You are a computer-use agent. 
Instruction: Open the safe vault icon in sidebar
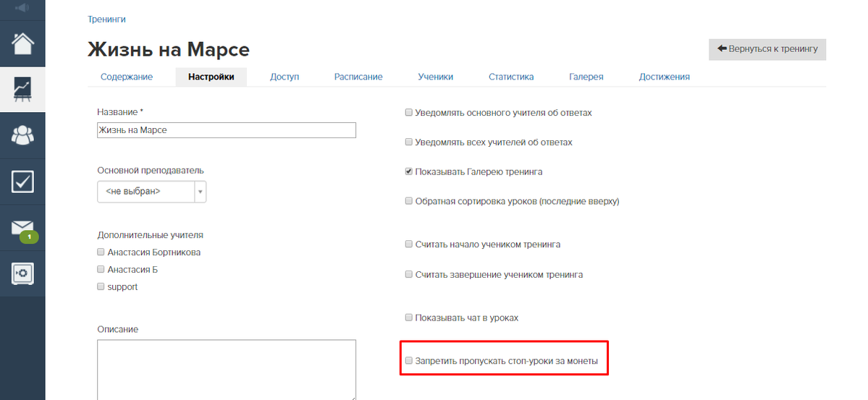(x=22, y=273)
